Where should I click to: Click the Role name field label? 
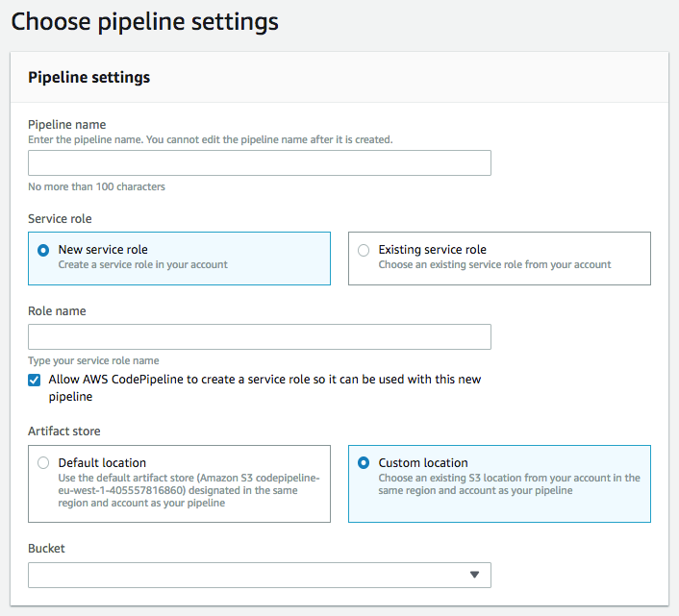[x=57, y=310]
